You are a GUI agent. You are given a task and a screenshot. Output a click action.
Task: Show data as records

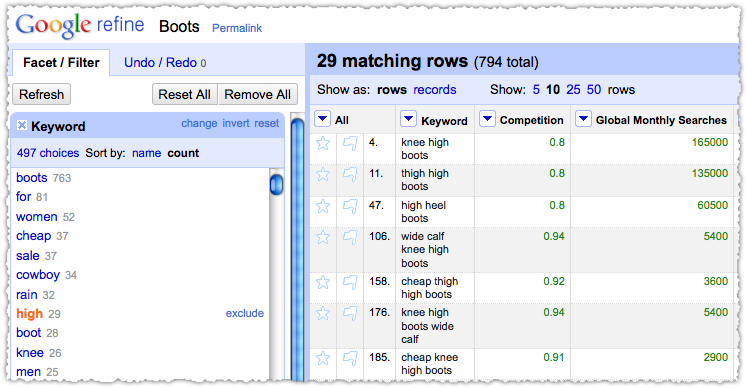click(434, 89)
